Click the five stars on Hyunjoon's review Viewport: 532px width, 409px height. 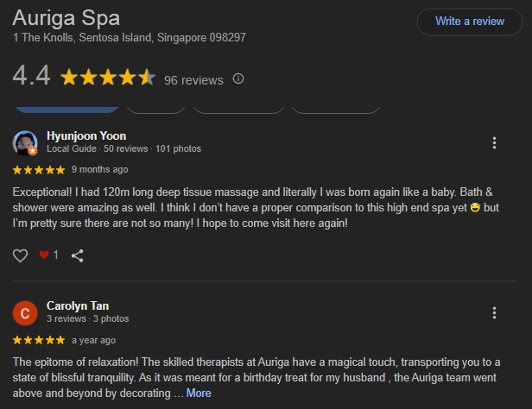(39, 169)
